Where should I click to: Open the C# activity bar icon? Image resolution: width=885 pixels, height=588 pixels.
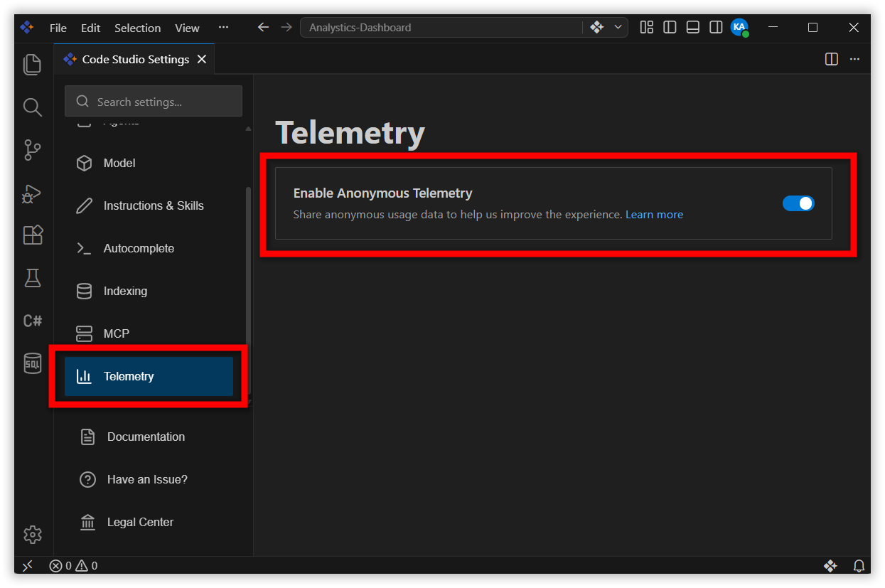tap(33, 321)
